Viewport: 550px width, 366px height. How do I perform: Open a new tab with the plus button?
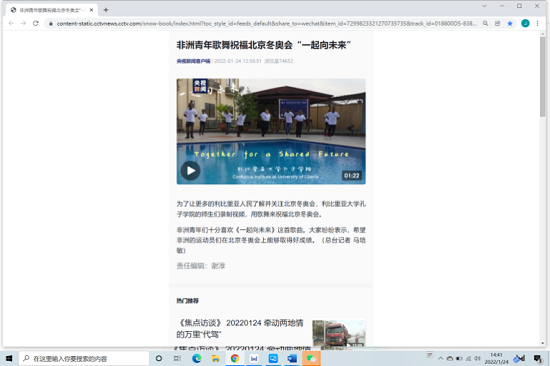click(106, 10)
